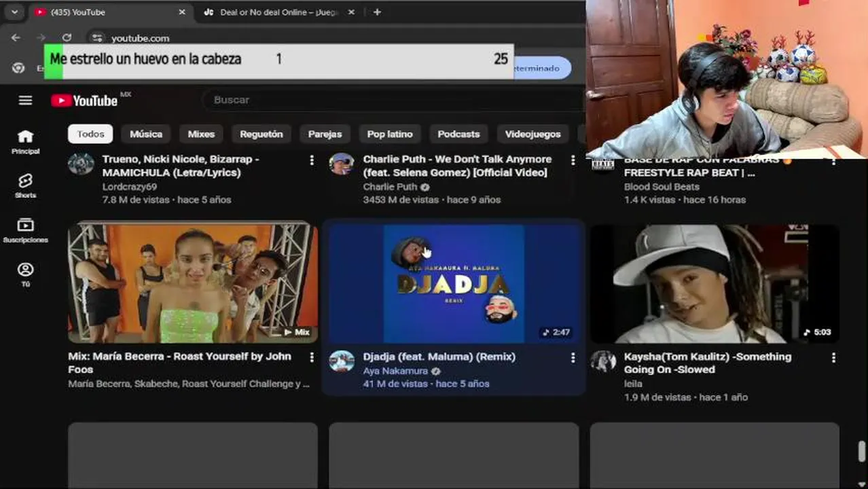Open the tab search dropdown arrow
868x489 pixels.
pos(14,12)
